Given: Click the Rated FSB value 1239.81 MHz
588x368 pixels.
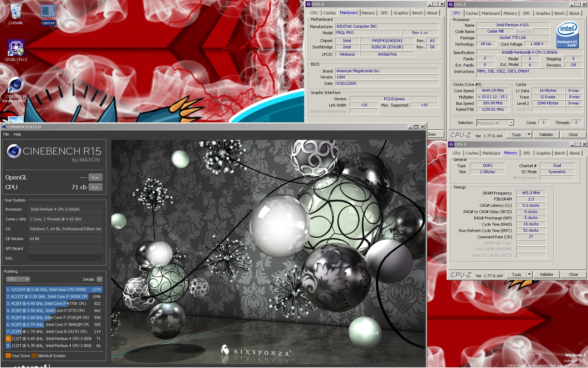Looking at the screenshot, I should pos(492,109).
